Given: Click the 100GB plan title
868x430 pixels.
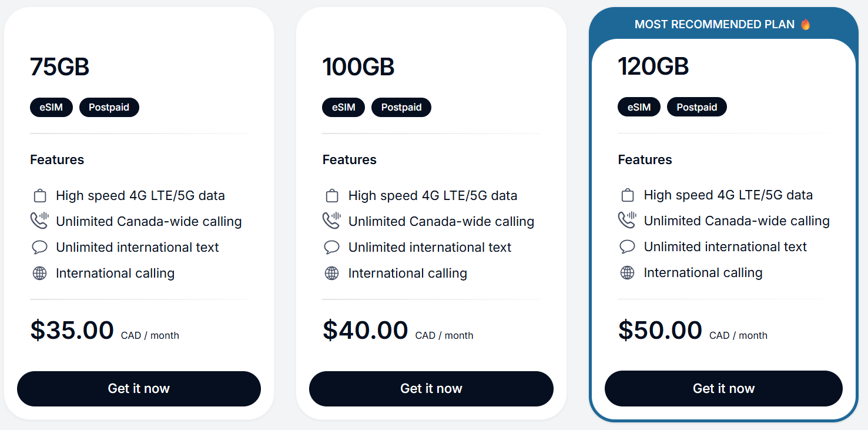Looking at the screenshot, I should [358, 67].
